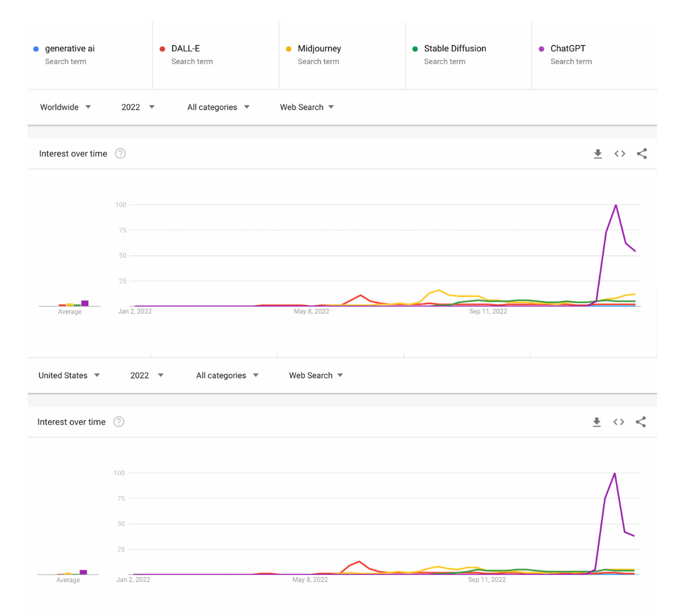
Task: Open help for United States Interest over time
Action: point(119,422)
